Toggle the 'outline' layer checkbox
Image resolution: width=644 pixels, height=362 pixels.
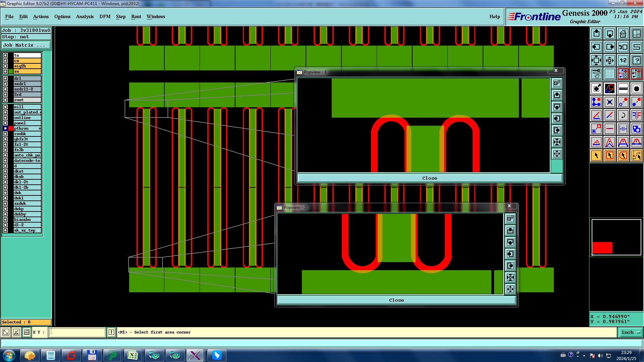point(5,118)
